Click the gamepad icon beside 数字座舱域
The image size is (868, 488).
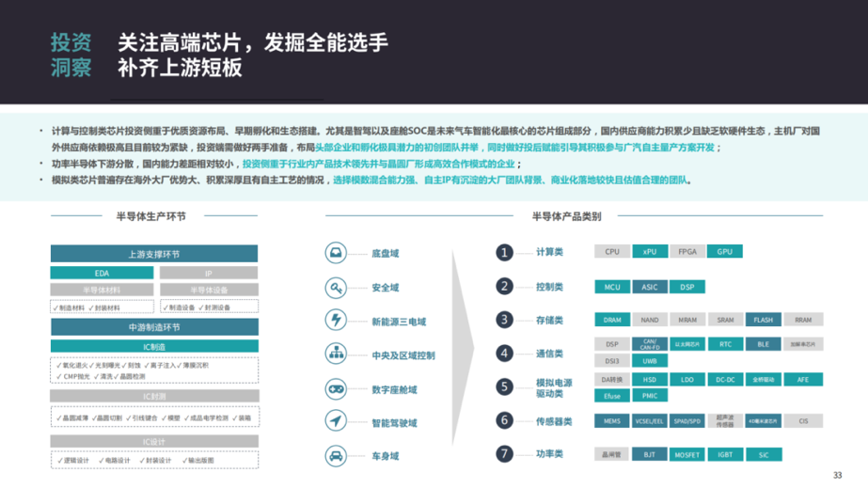(x=336, y=389)
